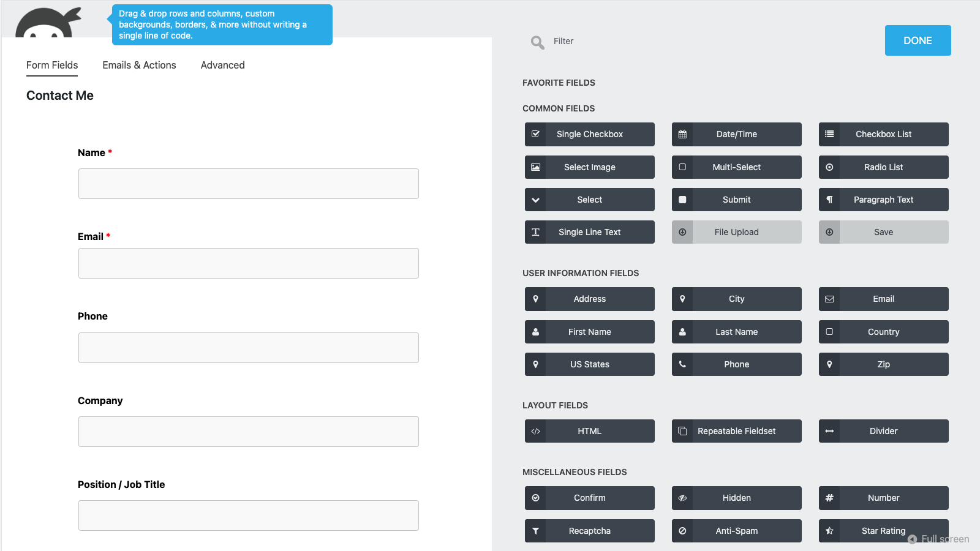Image resolution: width=980 pixels, height=551 pixels.
Task: Click the code brackets icon on HTML
Action: [535, 431]
